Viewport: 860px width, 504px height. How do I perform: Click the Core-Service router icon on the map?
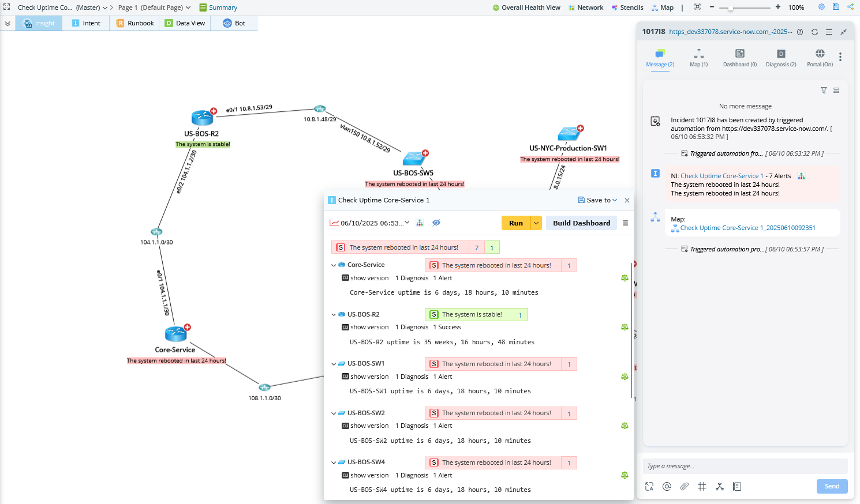click(175, 334)
